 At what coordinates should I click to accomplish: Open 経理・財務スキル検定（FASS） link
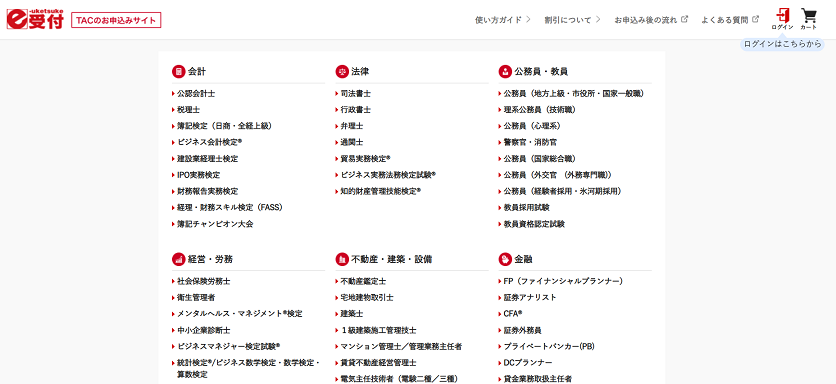[x=230, y=207]
